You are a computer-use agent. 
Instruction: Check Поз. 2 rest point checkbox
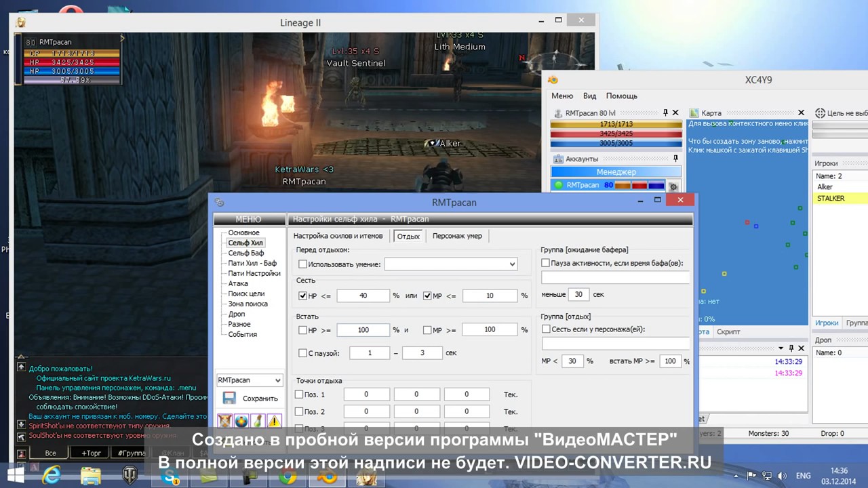coord(299,411)
